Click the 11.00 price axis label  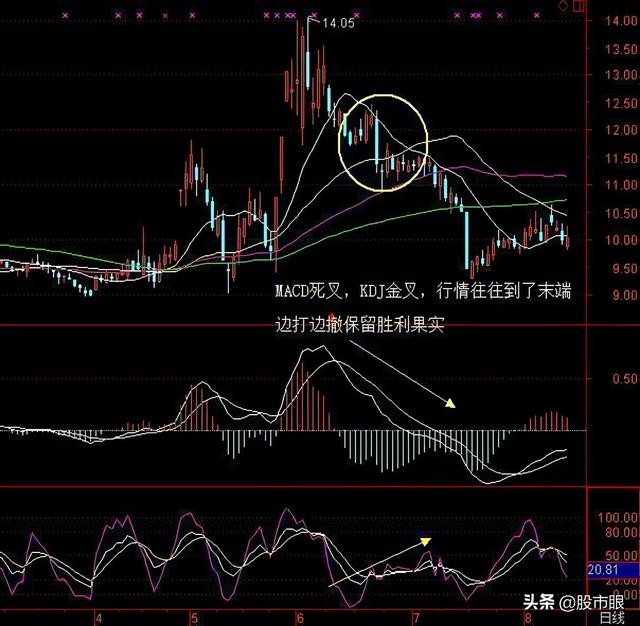tap(621, 185)
